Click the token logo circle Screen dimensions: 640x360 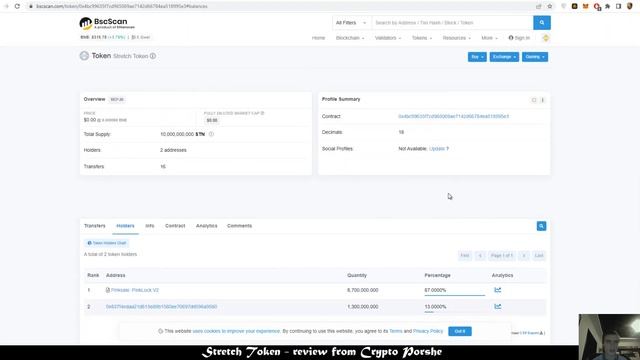pos(84,56)
